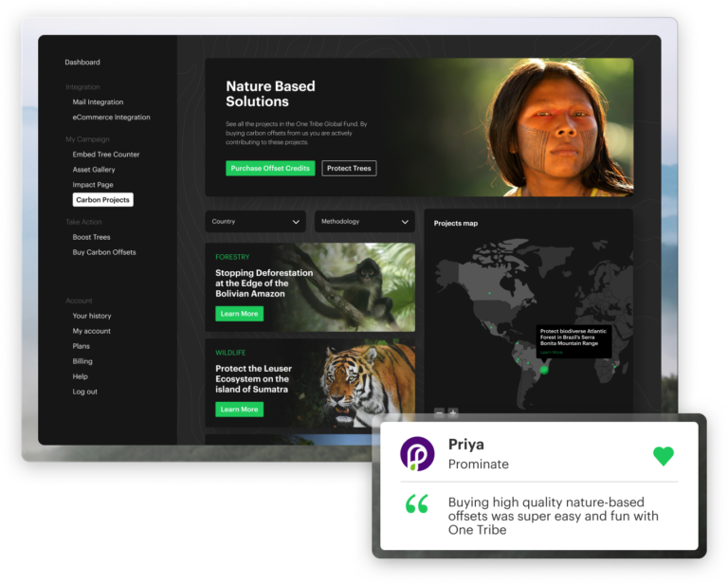Follow Learn More link in map tooltip

tap(551, 353)
